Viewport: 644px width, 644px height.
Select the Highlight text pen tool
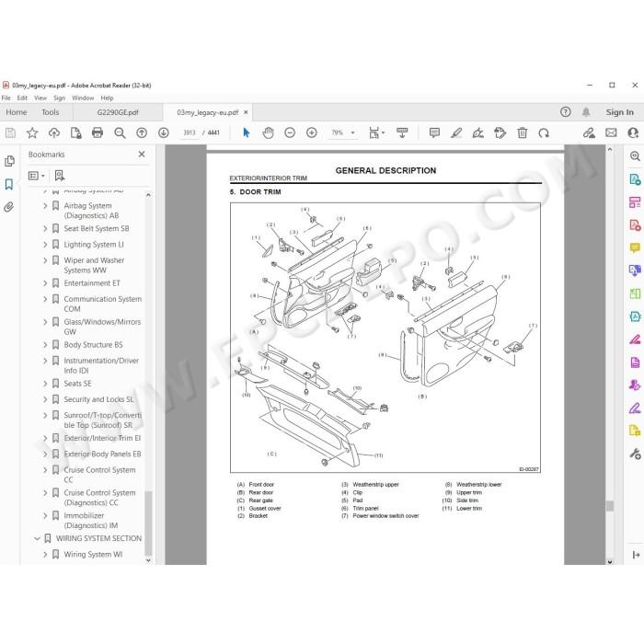[456, 132]
